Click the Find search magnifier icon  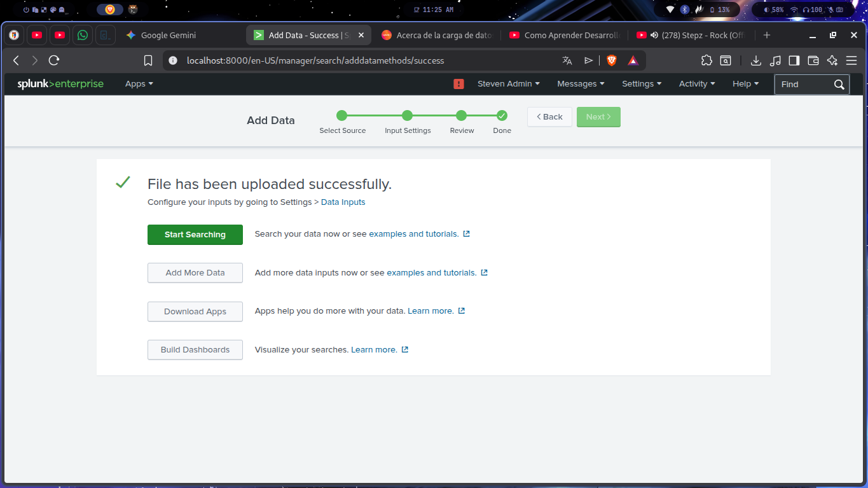point(839,85)
